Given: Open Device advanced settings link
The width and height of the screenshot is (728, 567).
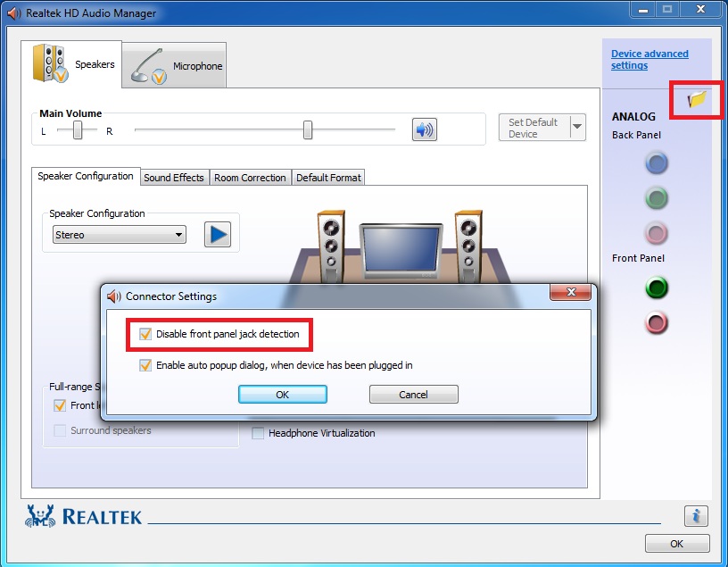Looking at the screenshot, I should tap(649, 59).
